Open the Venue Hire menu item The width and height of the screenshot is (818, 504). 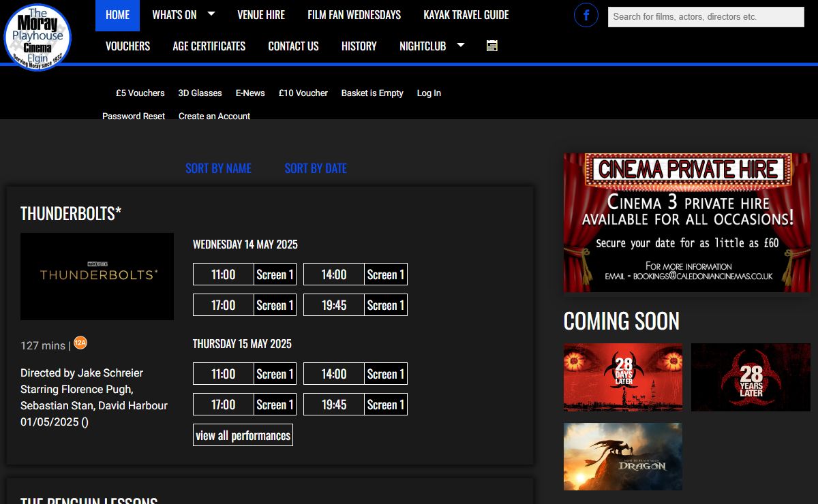tap(261, 15)
